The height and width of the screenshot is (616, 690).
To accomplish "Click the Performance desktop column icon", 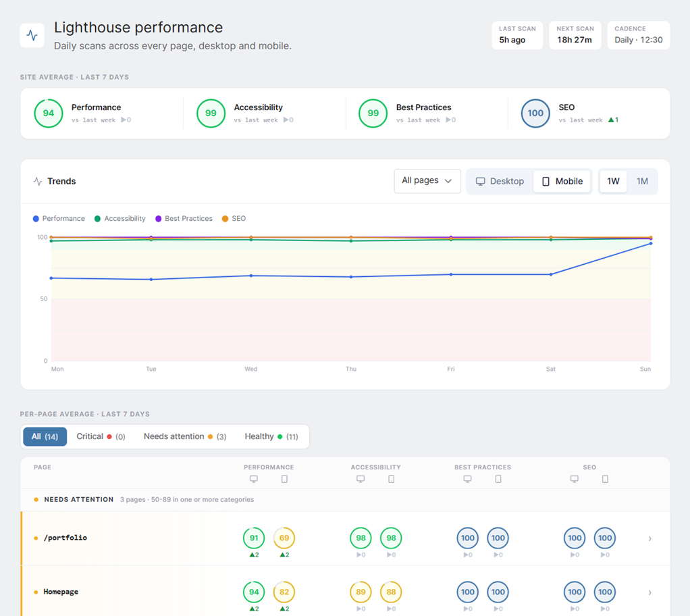I will coord(254,479).
